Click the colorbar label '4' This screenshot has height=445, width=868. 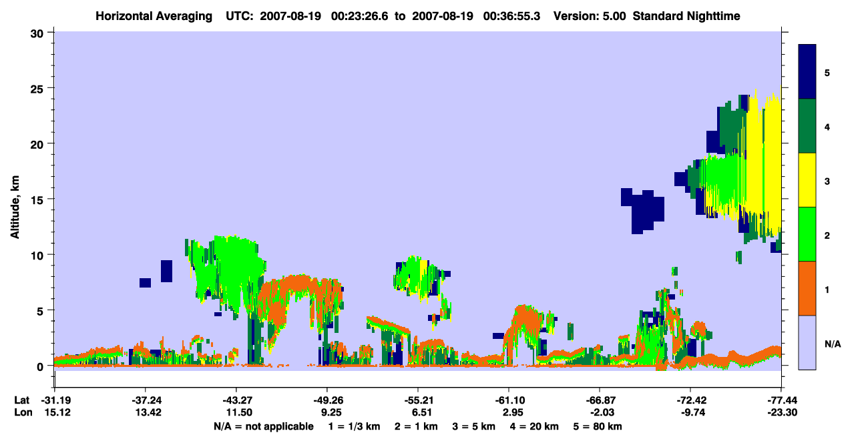(827, 126)
